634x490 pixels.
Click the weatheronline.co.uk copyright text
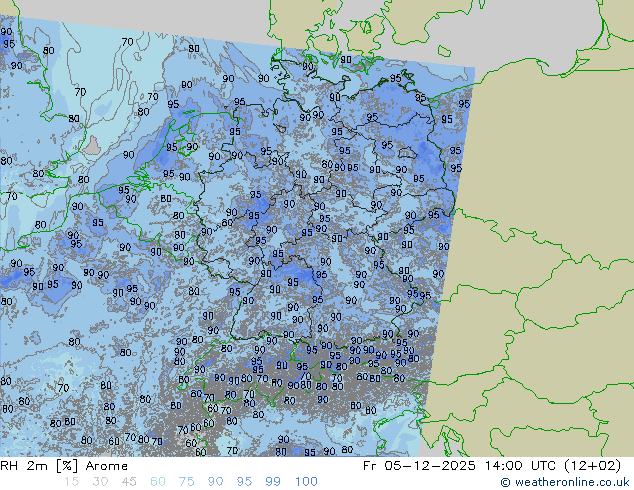565,482
